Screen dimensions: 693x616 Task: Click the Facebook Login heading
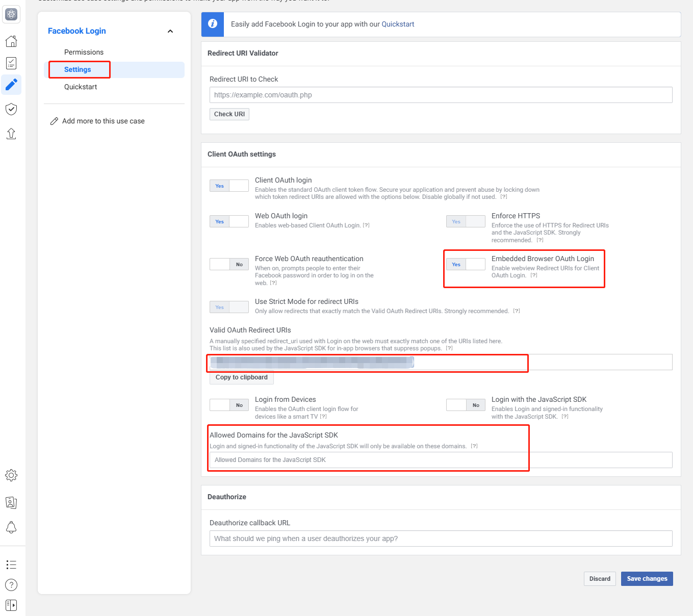(x=77, y=31)
